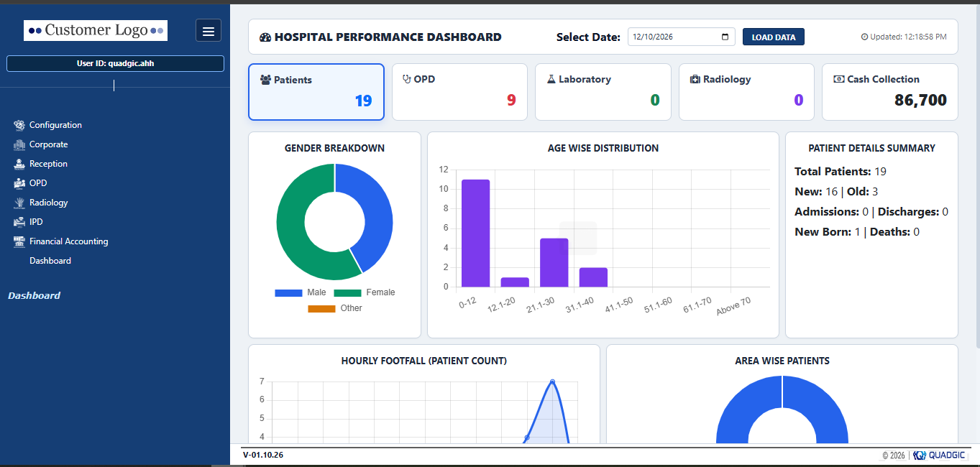This screenshot has height=467, width=980.
Task: Click the clock icon beside Updated time
Action: 864,37
